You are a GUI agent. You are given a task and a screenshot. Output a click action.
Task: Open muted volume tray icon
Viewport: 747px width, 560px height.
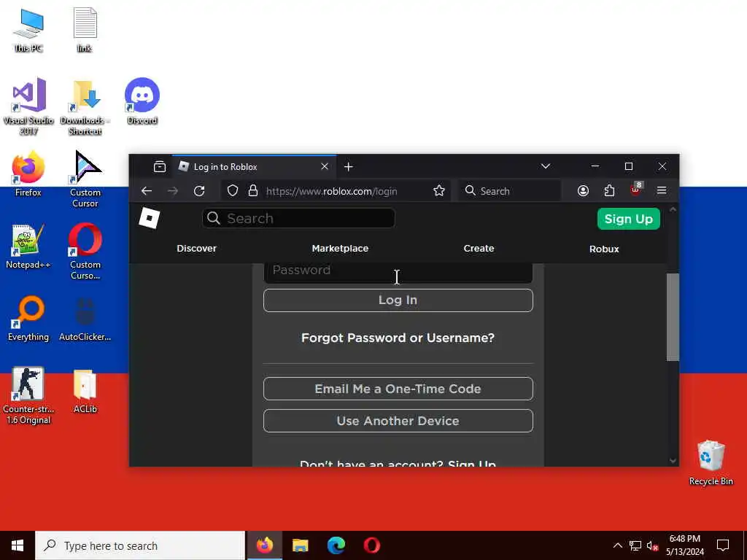coord(652,545)
